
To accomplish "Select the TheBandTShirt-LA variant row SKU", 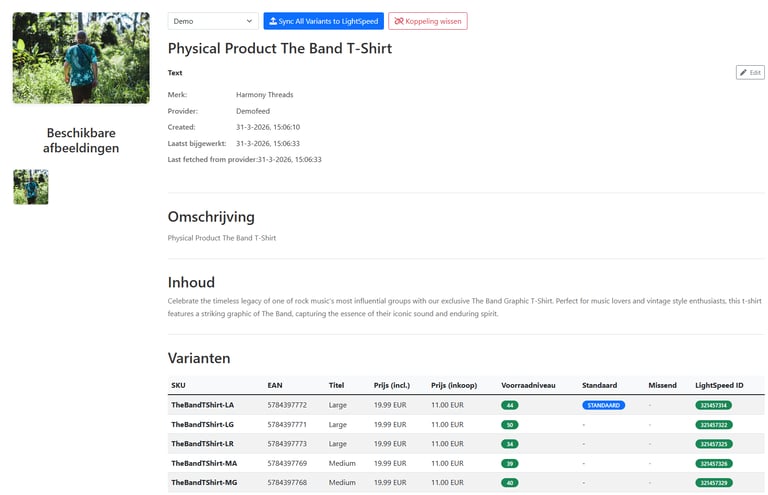I will [202, 405].
